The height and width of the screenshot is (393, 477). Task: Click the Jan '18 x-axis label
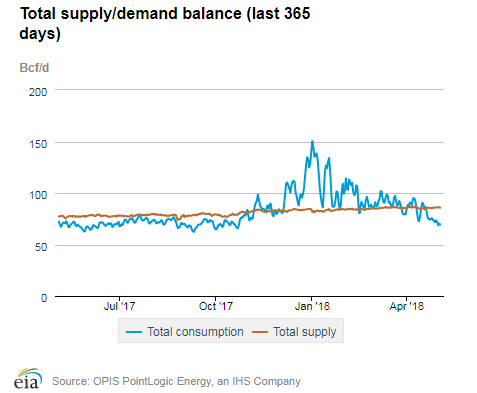[312, 306]
